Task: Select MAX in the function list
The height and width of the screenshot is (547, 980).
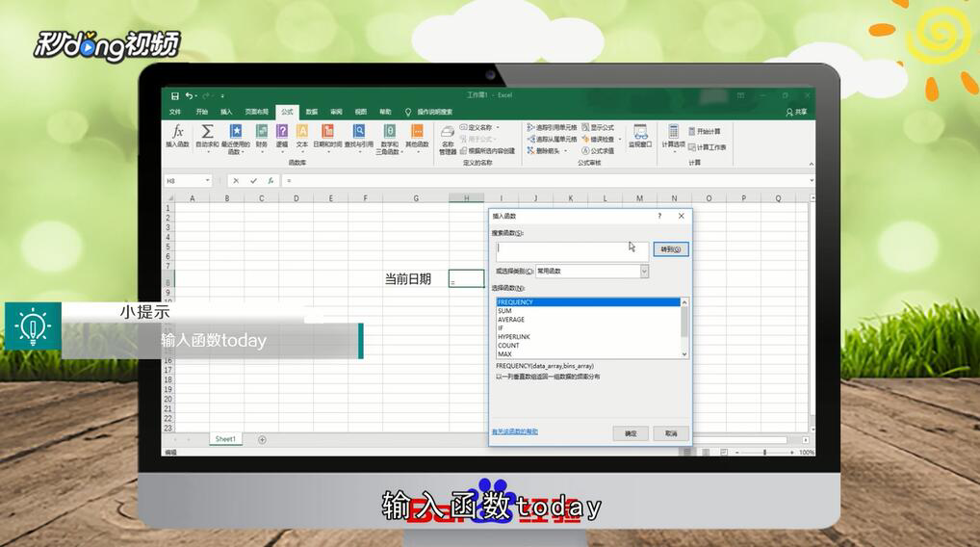Action: tap(587, 354)
